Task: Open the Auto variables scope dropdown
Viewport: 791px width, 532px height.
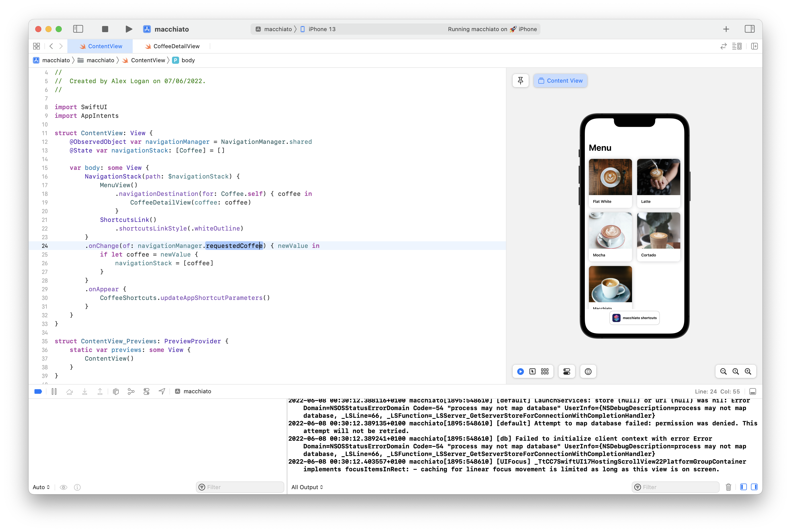Action: [41, 487]
